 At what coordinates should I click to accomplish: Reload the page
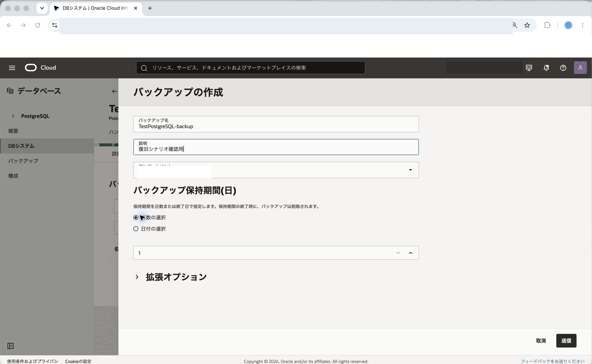pos(37,25)
